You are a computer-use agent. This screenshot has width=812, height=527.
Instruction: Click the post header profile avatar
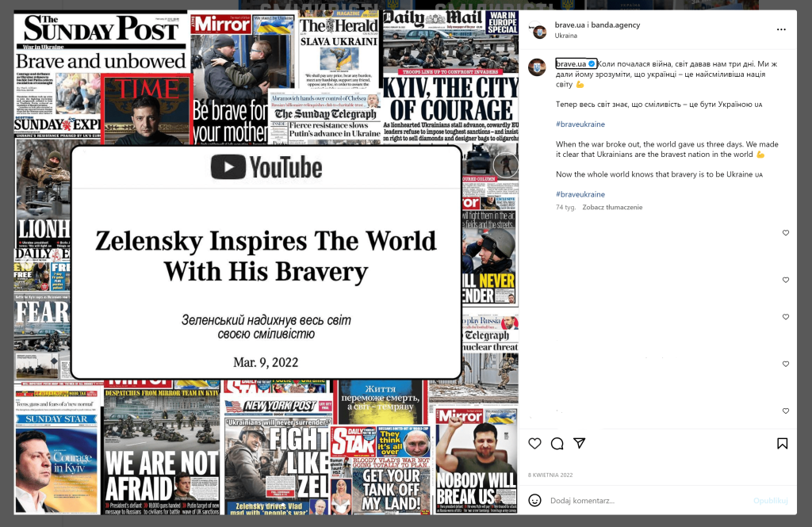539,31
